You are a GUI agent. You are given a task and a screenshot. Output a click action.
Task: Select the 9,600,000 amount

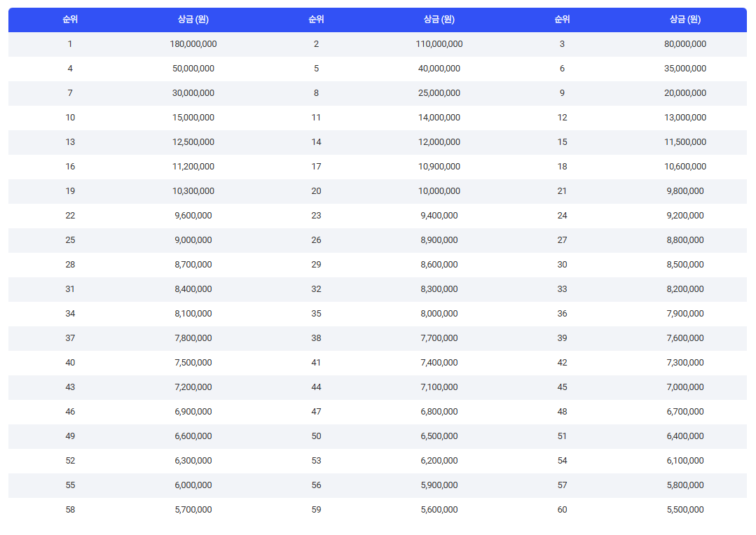coord(193,216)
